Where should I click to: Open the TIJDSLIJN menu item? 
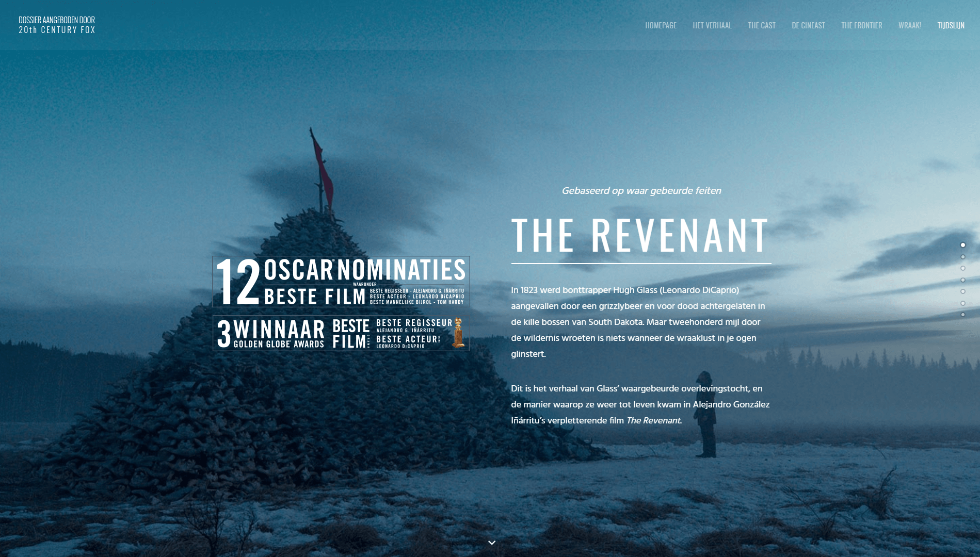click(x=951, y=25)
